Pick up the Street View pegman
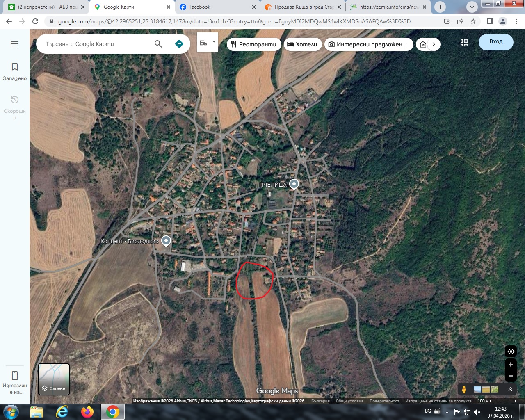Image resolution: width=525 pixels, height=420 pixels. click(x=464, y=389)
